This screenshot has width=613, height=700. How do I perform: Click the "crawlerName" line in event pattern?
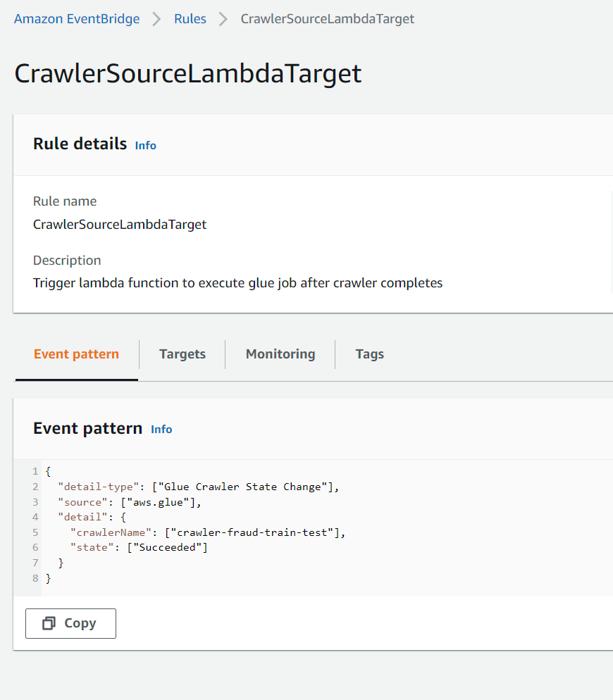pyautogui.click(x=207, y=532)
